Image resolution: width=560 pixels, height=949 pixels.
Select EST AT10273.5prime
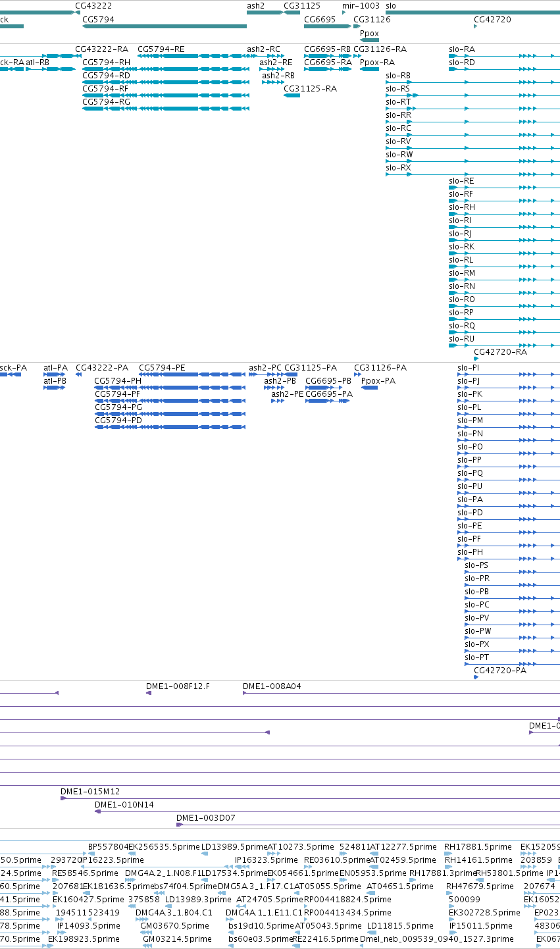pos(301,847)
